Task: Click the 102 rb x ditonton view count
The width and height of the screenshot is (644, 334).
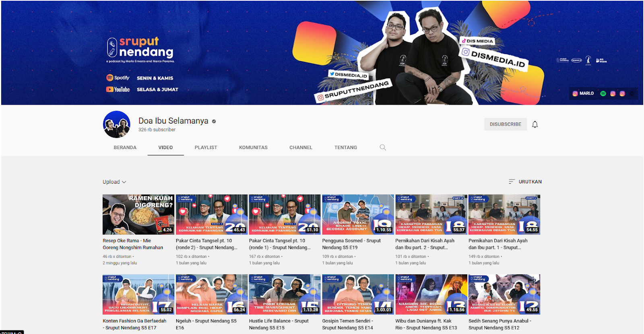Action: coord(191,257)
